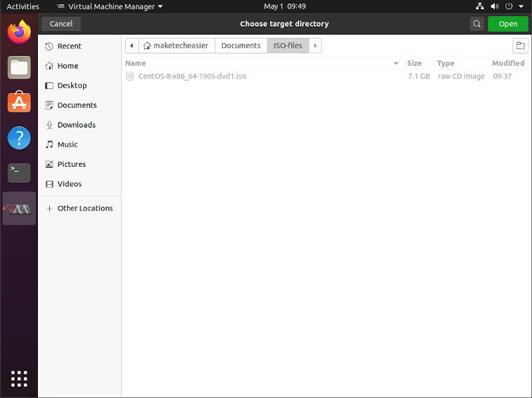Select the CentOS-8 ISO file
Image resolution: width=532 pixels, height=398 pixels.
tap(193, 76)
